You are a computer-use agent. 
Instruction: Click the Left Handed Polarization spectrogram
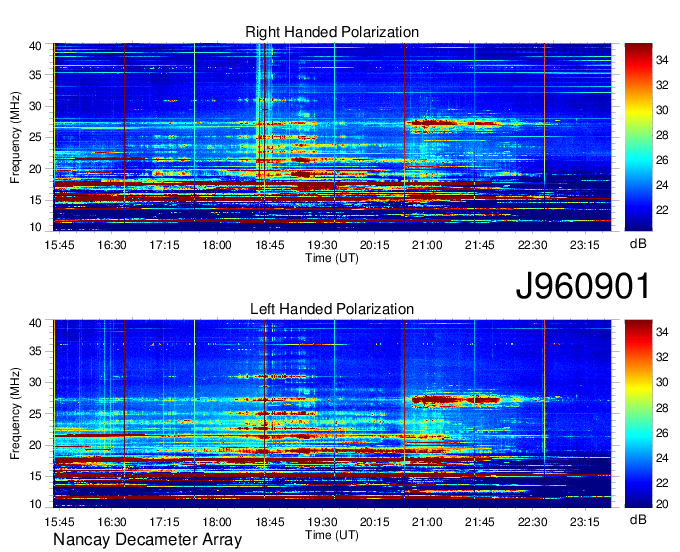click(x=332, y=414)
